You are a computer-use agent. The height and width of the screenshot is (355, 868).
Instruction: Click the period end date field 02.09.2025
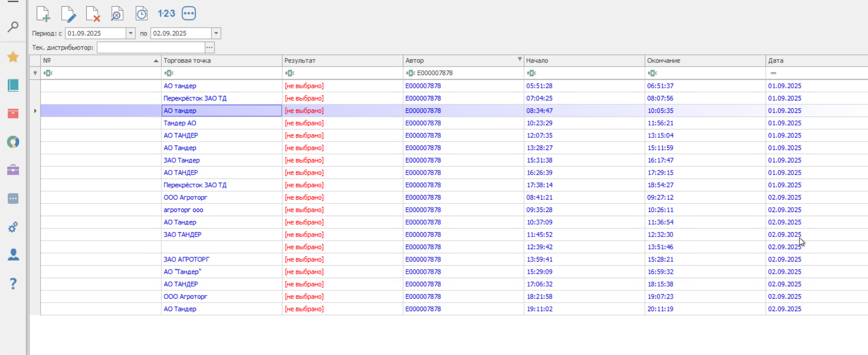pos(181,34)
